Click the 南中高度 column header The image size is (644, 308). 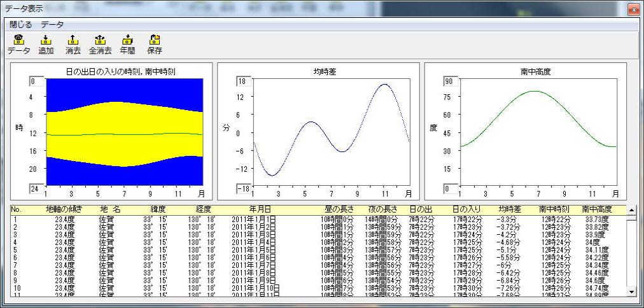click(x=596, y=209)
